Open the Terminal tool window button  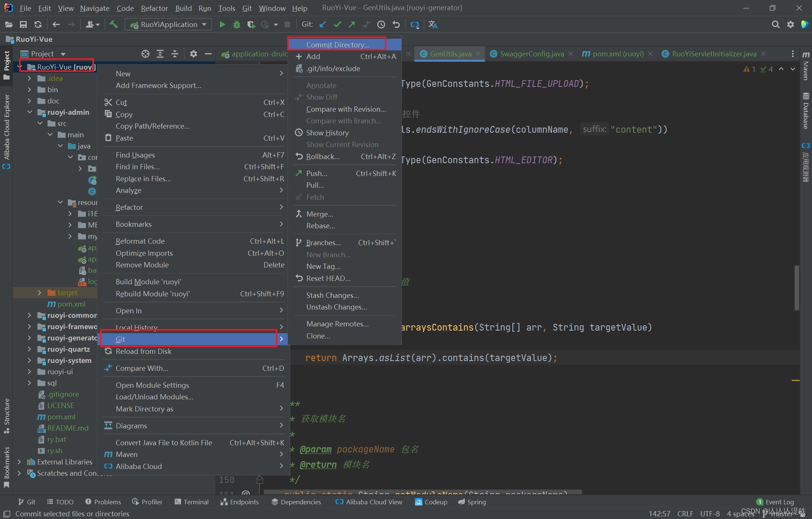[x=192, y=502]
